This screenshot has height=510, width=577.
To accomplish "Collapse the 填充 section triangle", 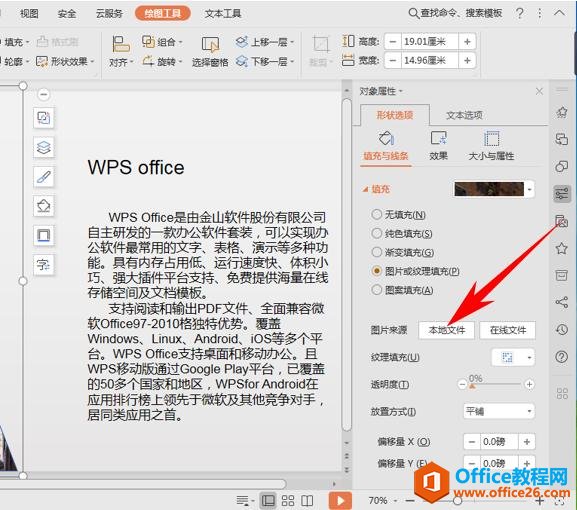I will coord(365,190).
